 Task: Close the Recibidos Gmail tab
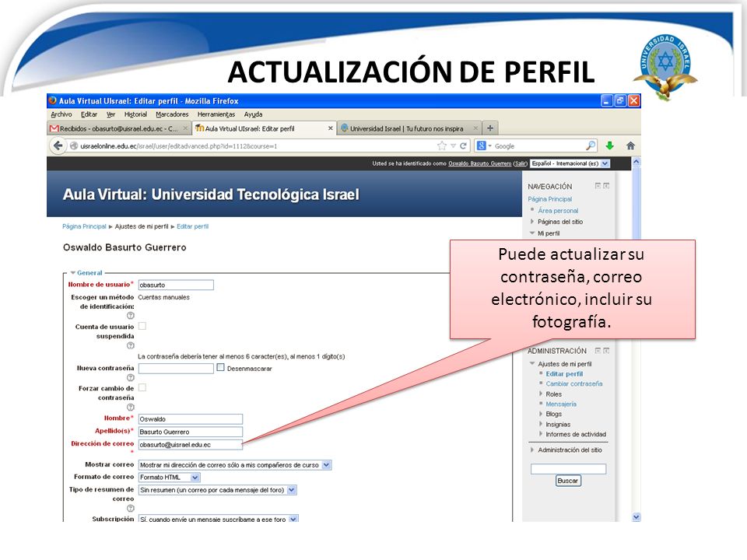tap(185, 128)
